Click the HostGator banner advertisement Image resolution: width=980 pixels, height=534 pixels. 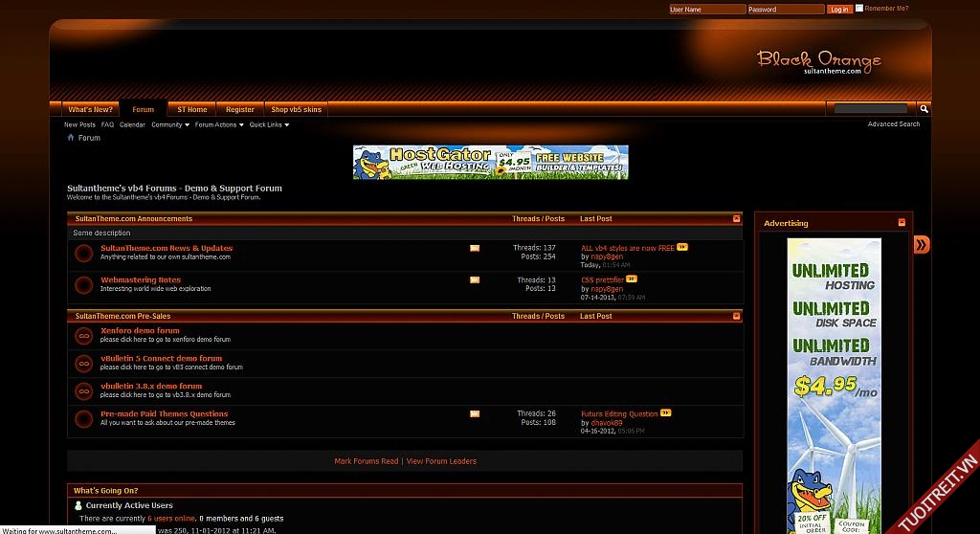pyautogui.click(x=490, y=163)
